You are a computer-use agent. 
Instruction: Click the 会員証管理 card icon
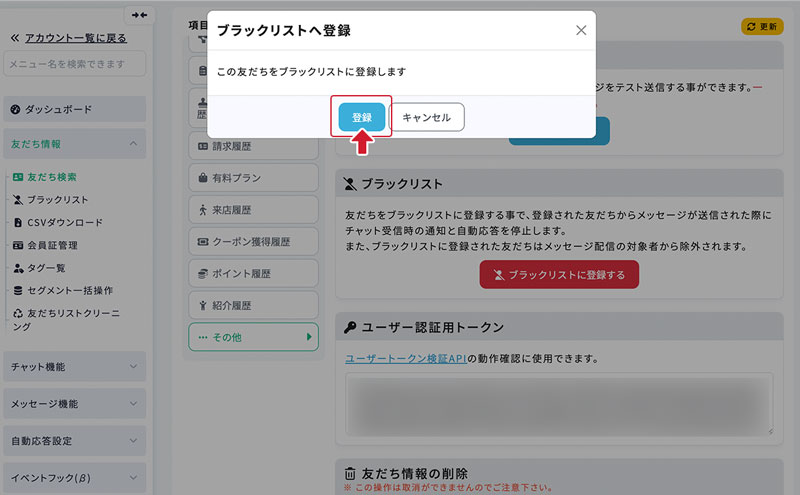pos(17,245)
